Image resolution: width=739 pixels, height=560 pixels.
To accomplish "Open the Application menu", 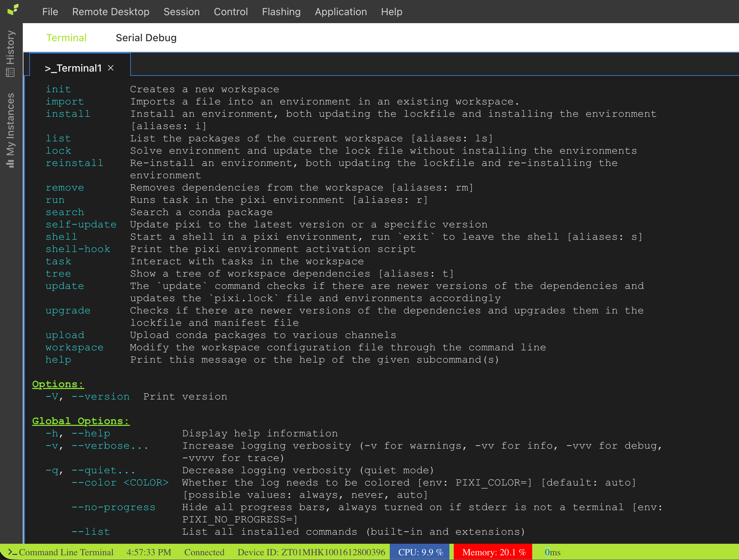I will 341,12.
